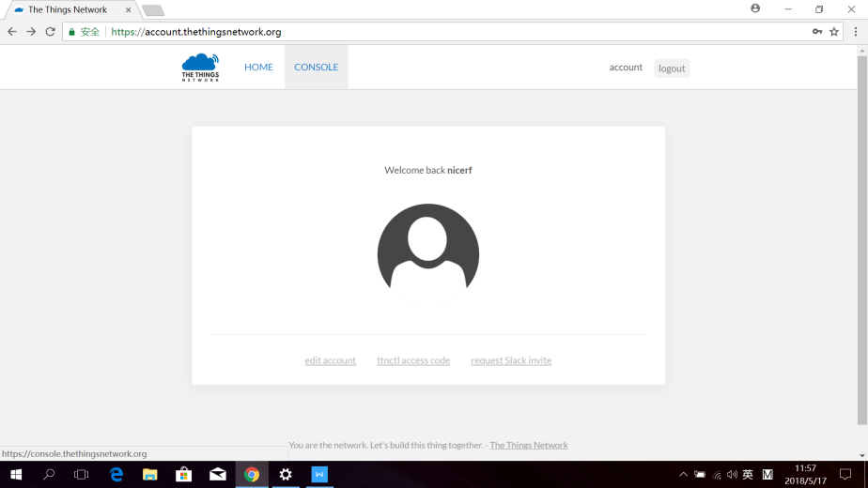Click the green secure lock icon
The height and width of the screenshot is (488, 868).
71,32
